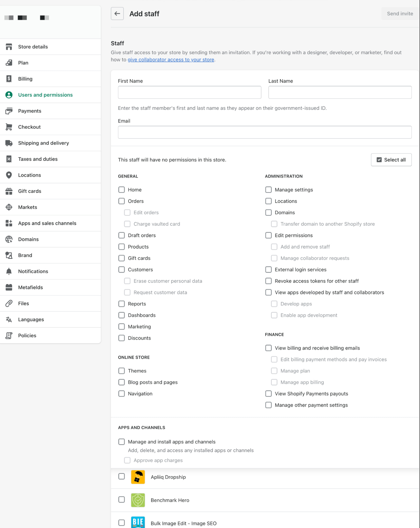Viewport: 420px width, 528px height.
Task: Click the Shipping and delivery truck icon
Action: pos(9,143)
